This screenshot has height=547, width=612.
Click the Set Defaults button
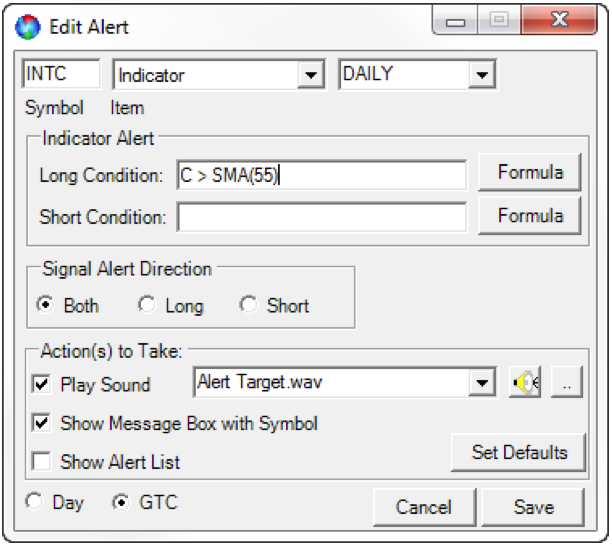pos(519,453)
